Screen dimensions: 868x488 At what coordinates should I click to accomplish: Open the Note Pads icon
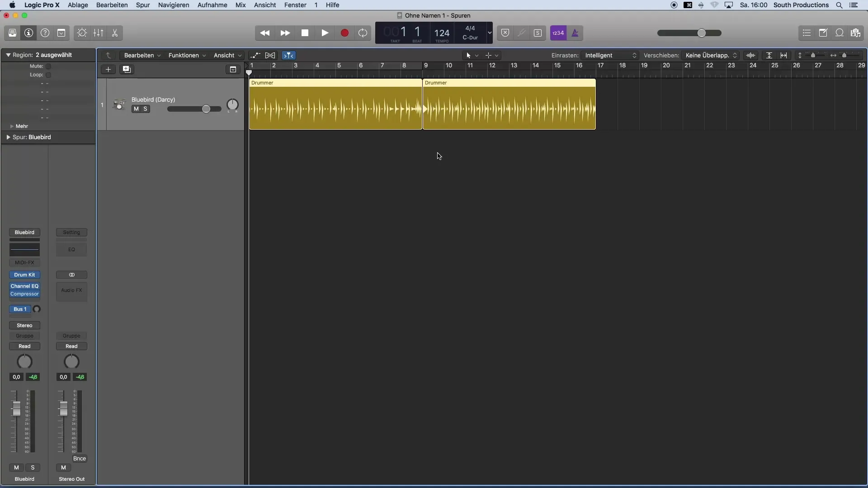[x=823, y=33]
